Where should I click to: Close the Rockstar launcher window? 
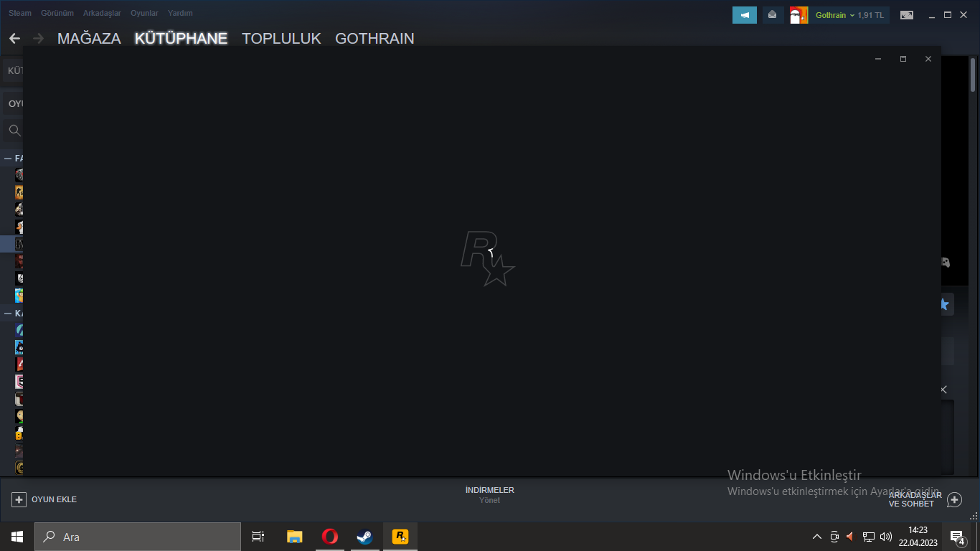(x=928, y=59)
